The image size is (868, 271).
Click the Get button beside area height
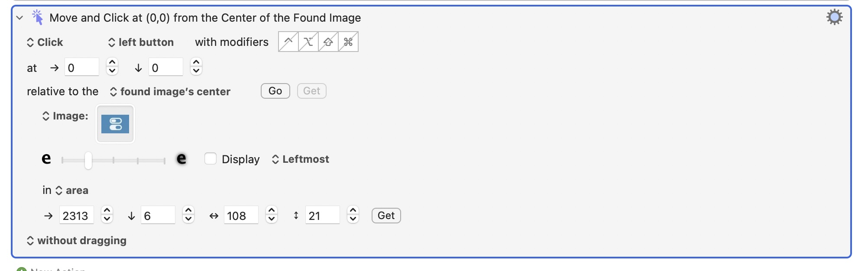tap(386, 216)
